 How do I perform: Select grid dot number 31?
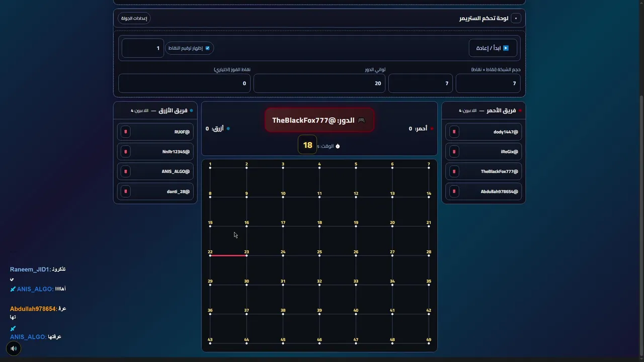click(283, 285)
